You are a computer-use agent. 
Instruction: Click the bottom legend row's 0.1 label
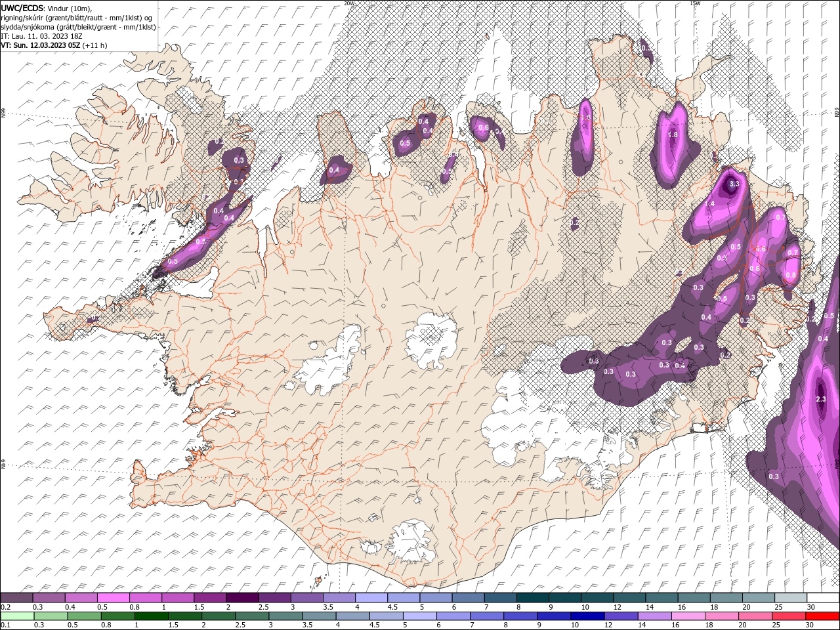click(x=5, y=625)
